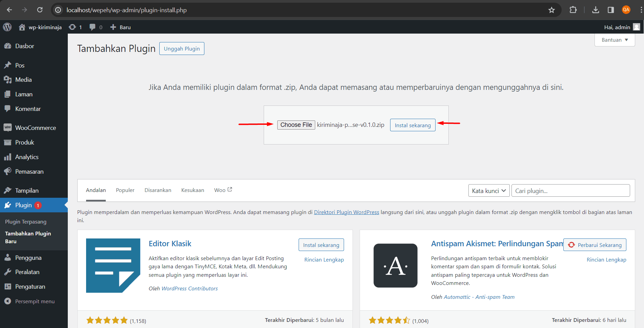The image size is (644, 328).
Task: Click the Tampilan brush icon
Action: point(8,190)
